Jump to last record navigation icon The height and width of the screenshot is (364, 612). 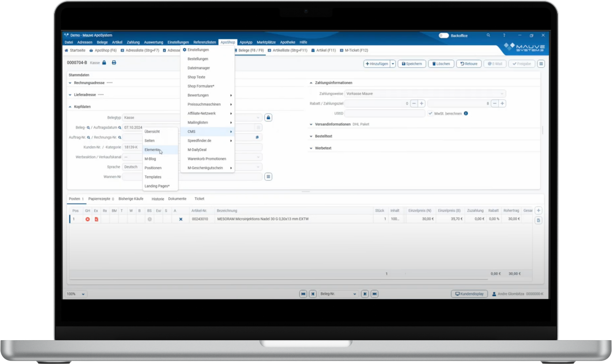(x=374, y=294)
